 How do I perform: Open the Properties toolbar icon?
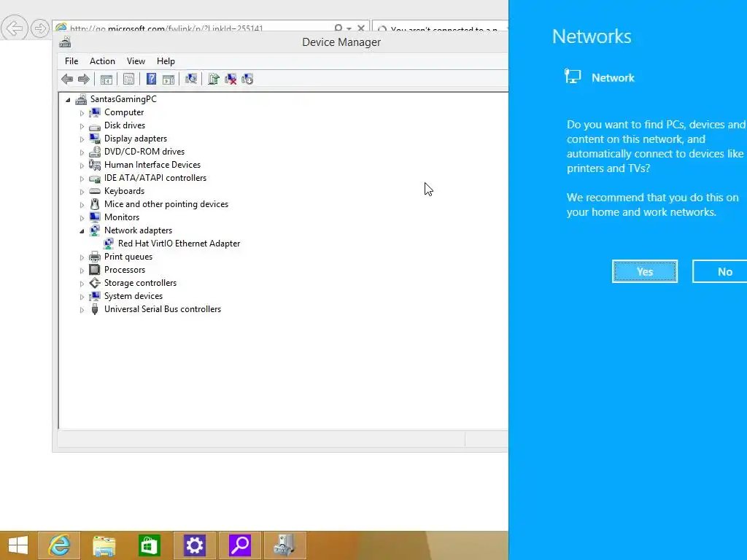pos(128,79)
